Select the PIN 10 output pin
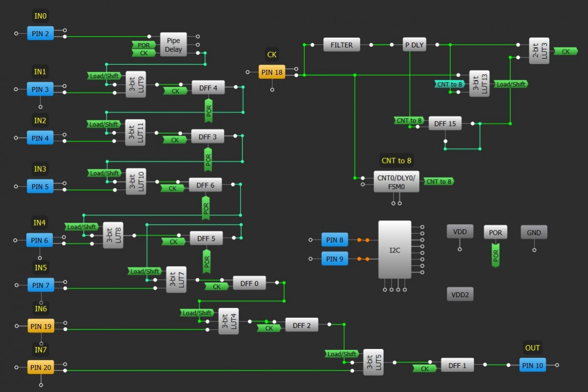 click(533, 365)
